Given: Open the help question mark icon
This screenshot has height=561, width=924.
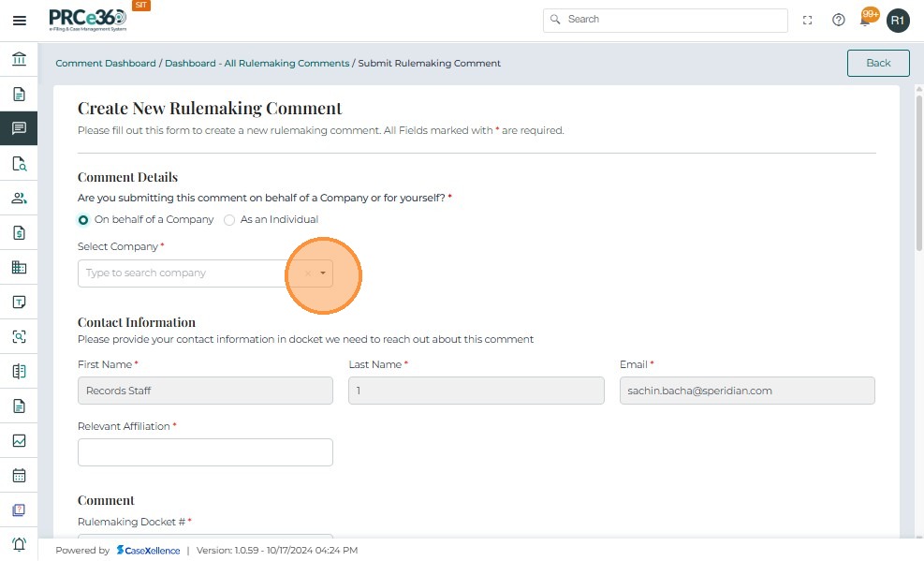Looking at the screenshot, I should click(x=839, y=20).
